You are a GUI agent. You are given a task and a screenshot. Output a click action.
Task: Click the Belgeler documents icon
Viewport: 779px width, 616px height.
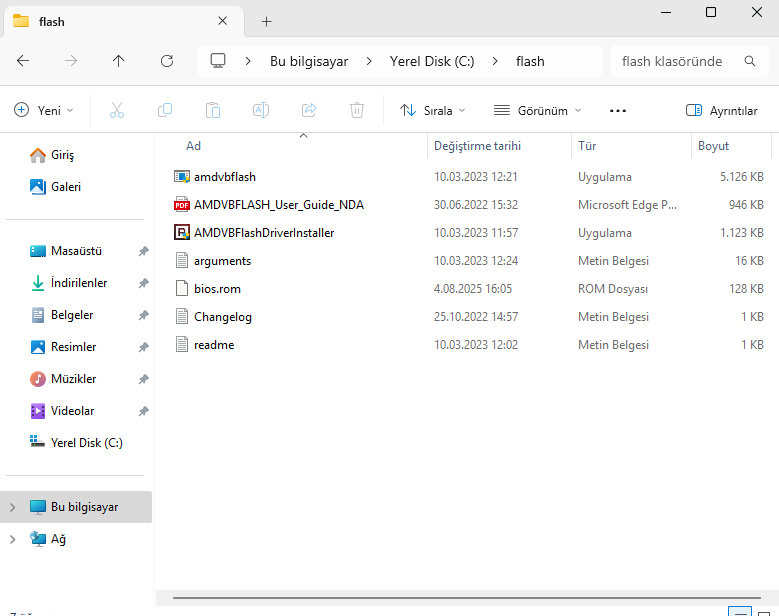[38, 315]
